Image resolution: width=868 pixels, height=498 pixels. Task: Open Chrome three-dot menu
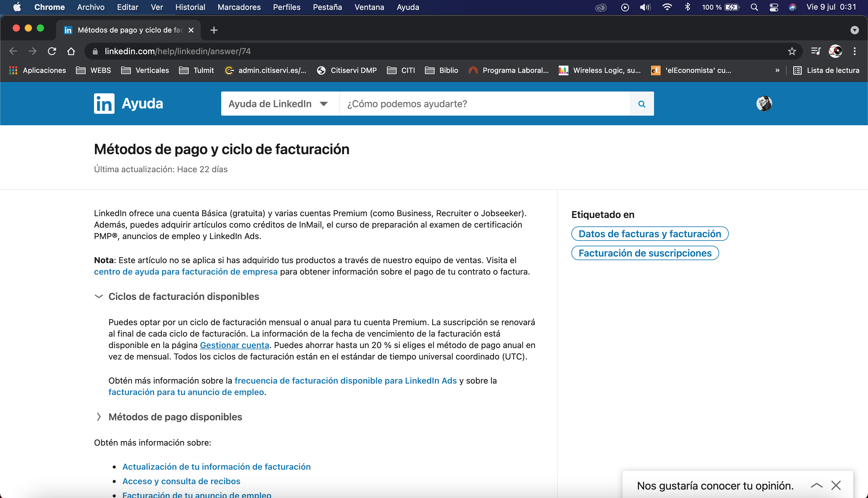[x=854, y=51]
